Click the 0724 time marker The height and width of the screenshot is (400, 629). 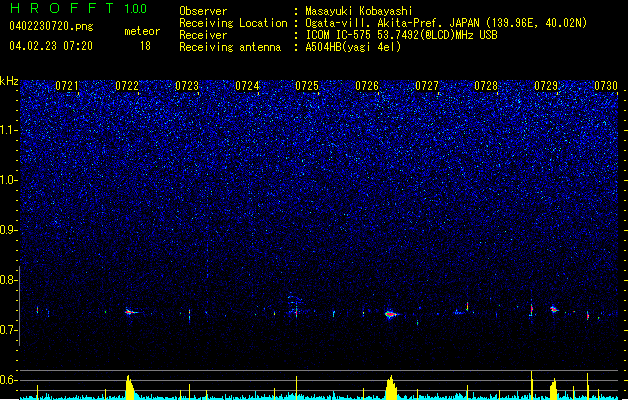(247, 86)
